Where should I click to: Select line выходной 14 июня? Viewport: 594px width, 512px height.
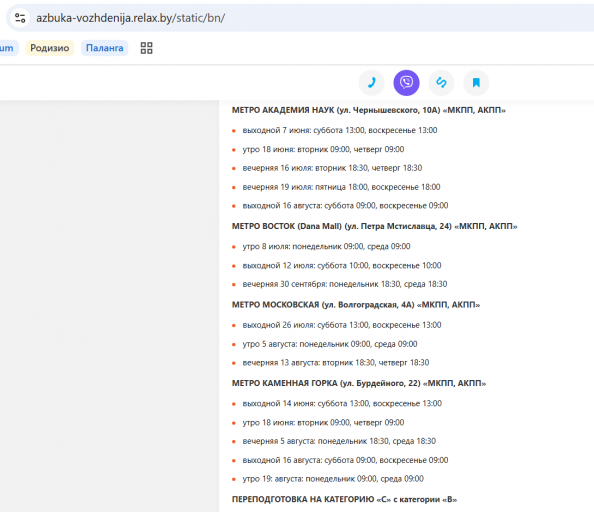click(342, 403)
